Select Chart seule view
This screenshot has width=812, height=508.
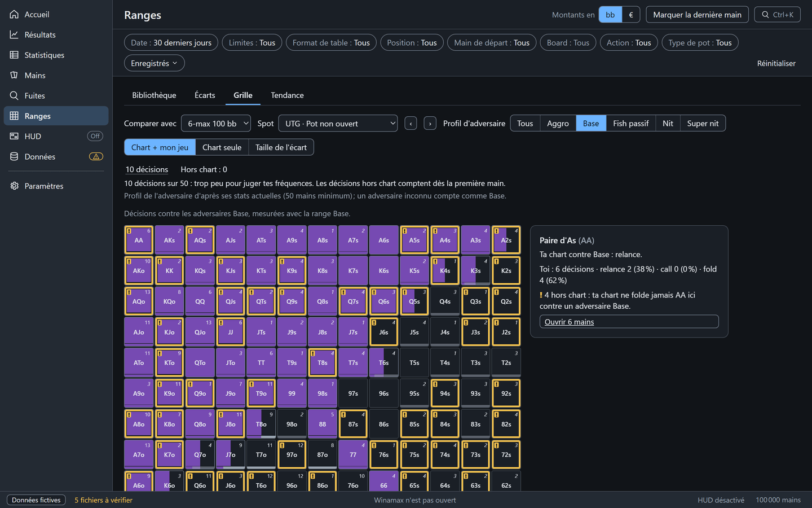pos(222,147)
